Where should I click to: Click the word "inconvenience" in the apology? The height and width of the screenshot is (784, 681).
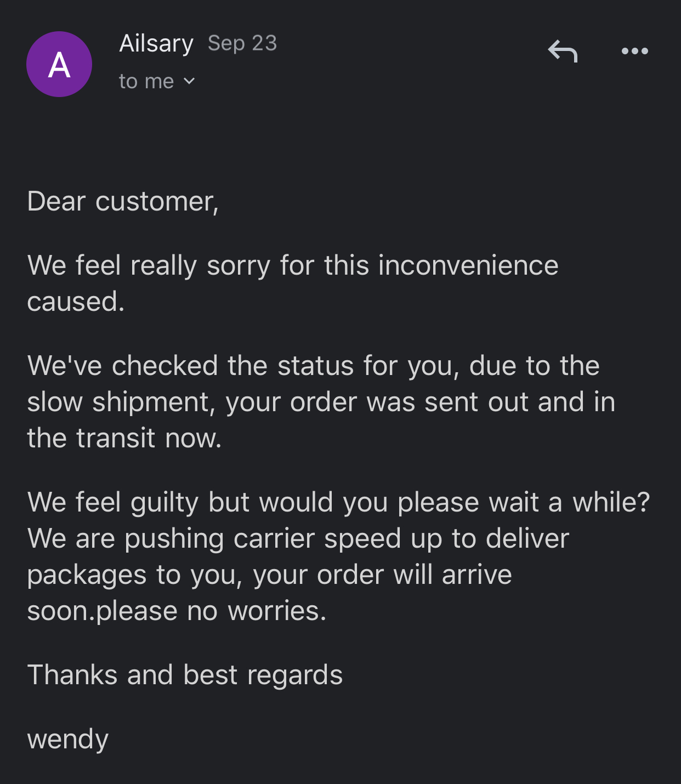click(x=468, y=265)
